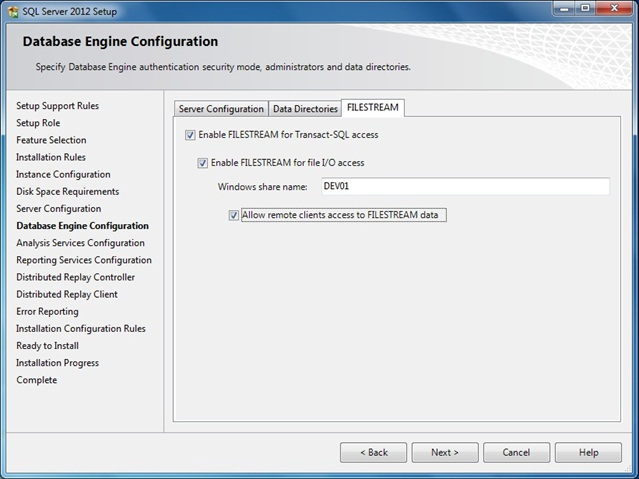
Task: Toggle Allow remote clients access to FILESTREAM data
Action: 234,215
